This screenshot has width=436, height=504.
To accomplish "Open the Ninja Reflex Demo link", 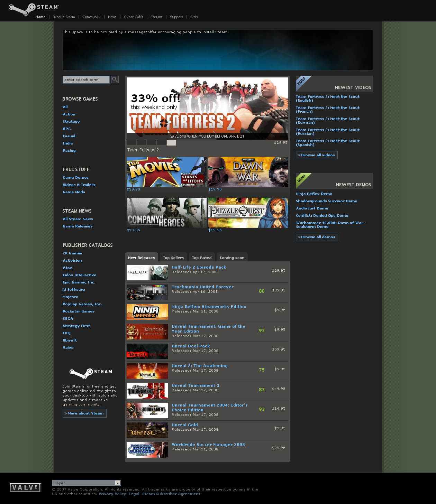I will coord(314,194).
